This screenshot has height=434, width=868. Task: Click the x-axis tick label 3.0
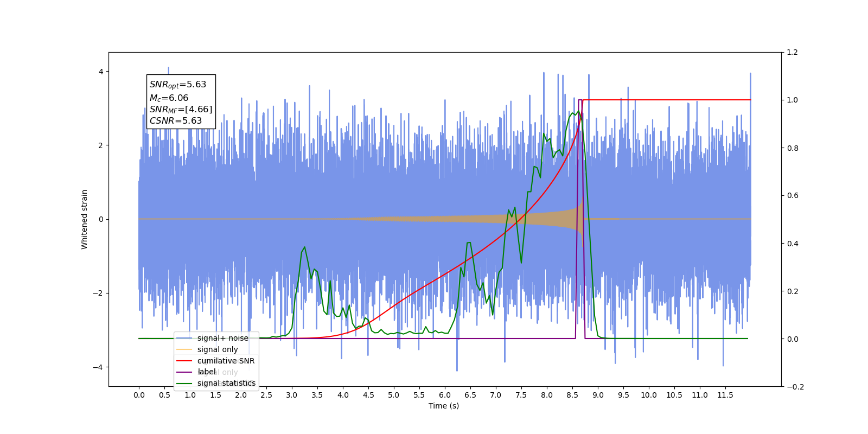click(292, 395)
